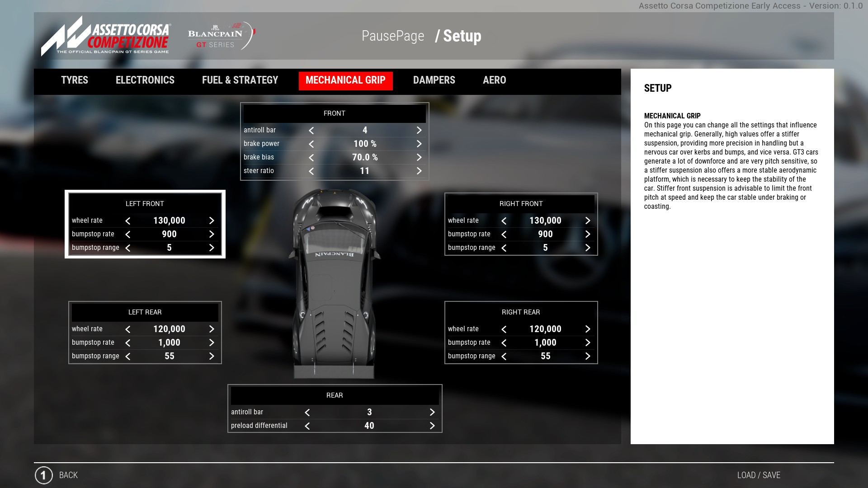Increase front antiroll bar value
The width and height of the screenshot is (868, 488).
coord(419,130)
